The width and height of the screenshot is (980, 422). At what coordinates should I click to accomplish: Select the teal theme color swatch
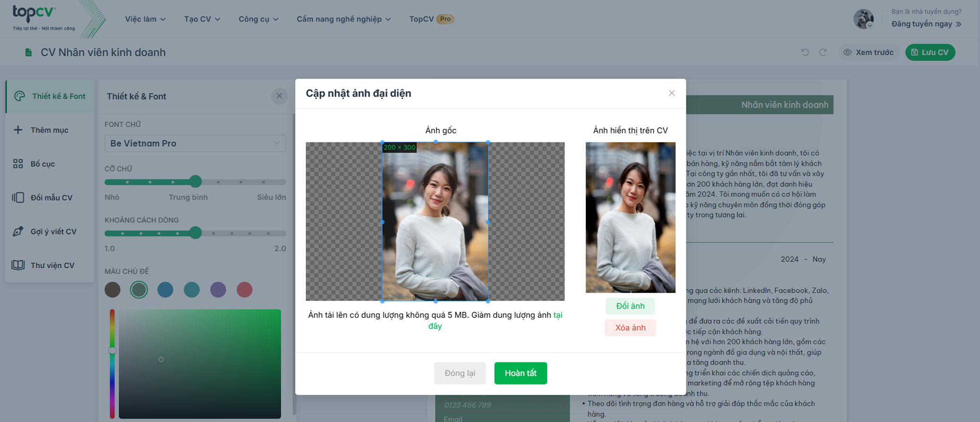tap(191, 290)
